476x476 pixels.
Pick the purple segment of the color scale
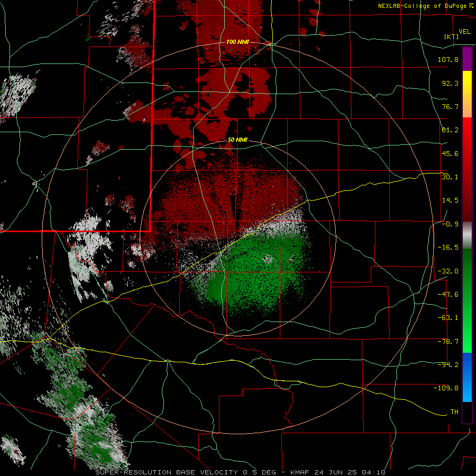(x=467, y=59)
